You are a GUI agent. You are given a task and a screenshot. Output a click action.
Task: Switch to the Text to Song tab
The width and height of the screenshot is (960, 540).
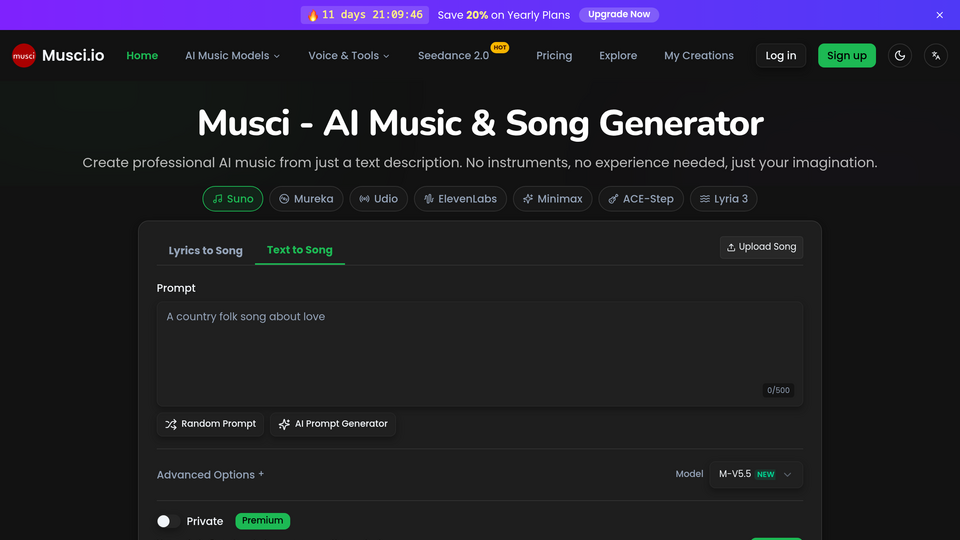point(300,250)
